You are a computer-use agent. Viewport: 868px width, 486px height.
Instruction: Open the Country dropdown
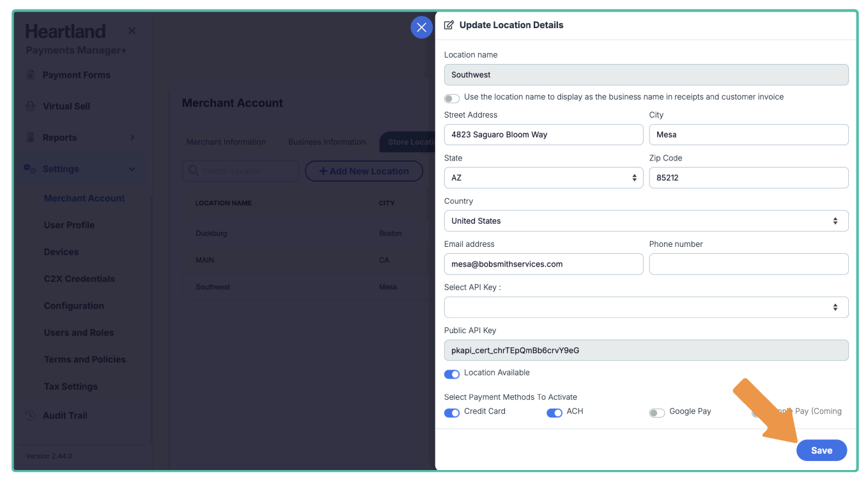(646, 221)
